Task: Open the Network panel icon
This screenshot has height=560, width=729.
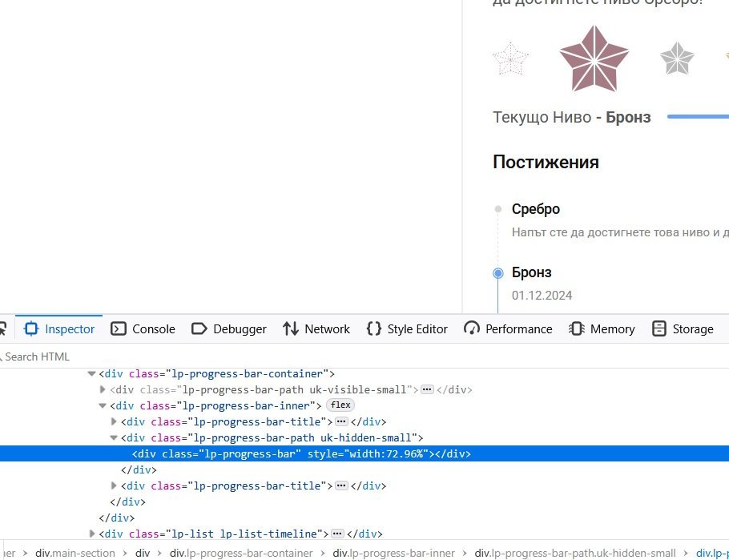Action: point(291,328)
